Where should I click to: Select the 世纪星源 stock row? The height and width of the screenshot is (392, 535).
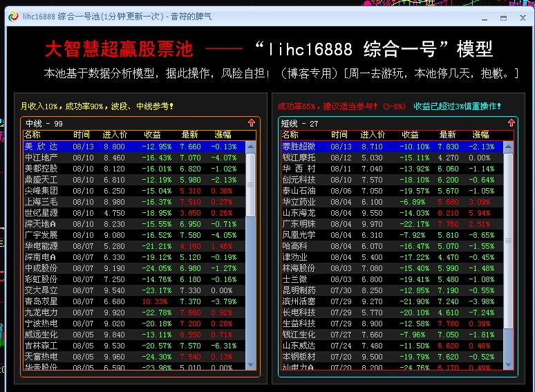coord(134,213)
